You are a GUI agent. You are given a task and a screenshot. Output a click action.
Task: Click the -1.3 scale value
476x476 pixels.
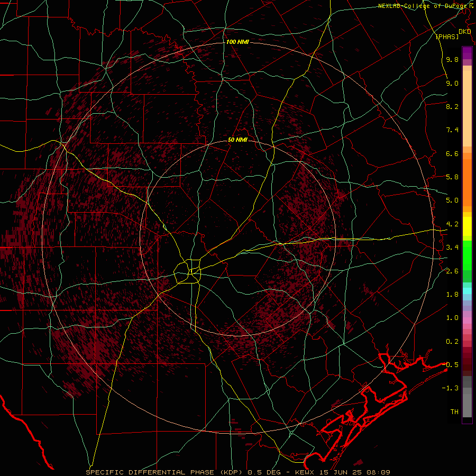pyautogui.click(x=450, y=388)
